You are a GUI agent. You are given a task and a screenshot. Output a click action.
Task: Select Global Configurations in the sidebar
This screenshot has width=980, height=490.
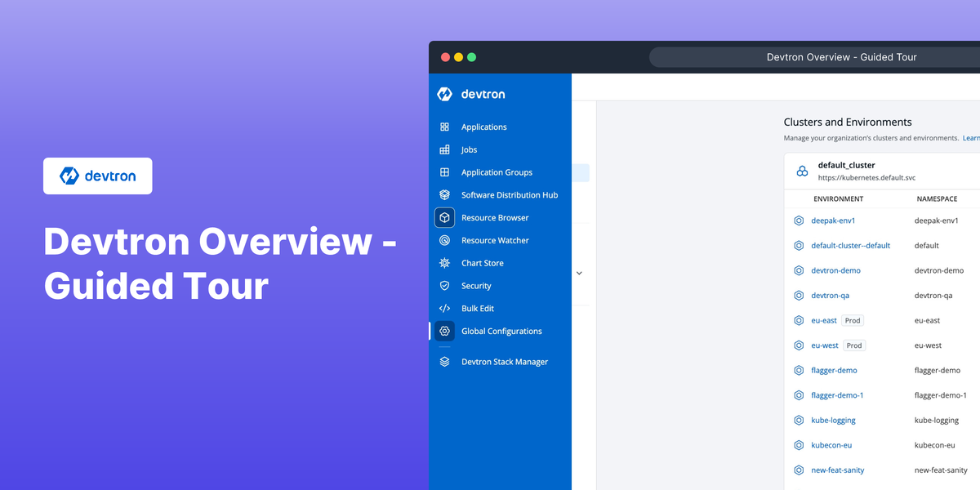pyautogui.click(x=501, y=331)
